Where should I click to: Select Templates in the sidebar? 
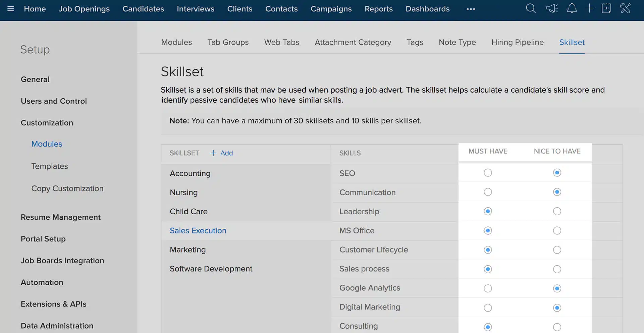[x=50, y=166]
